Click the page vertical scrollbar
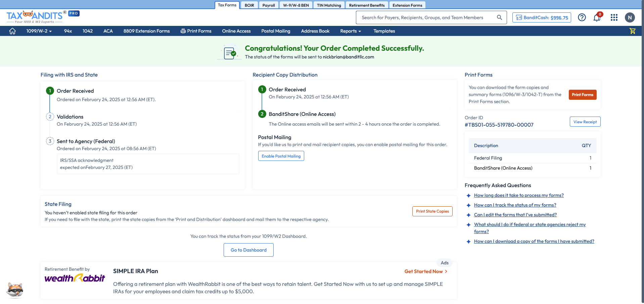The image size is (644, 304). (x=642, y=152)
